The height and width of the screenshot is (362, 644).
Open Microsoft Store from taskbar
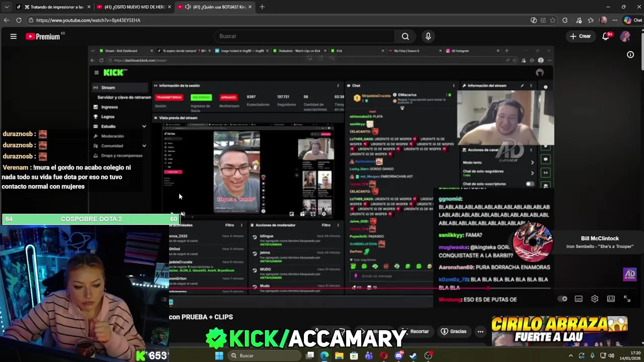[354, 355]
